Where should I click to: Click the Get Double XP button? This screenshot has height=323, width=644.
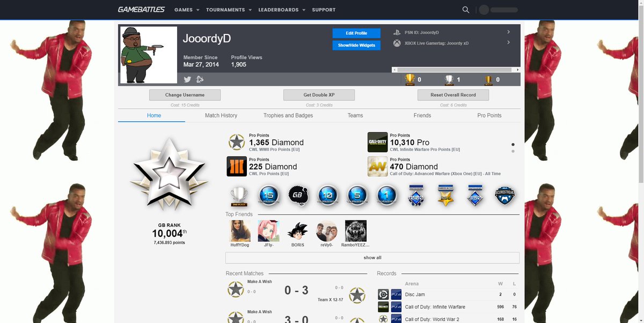[319, 95]
